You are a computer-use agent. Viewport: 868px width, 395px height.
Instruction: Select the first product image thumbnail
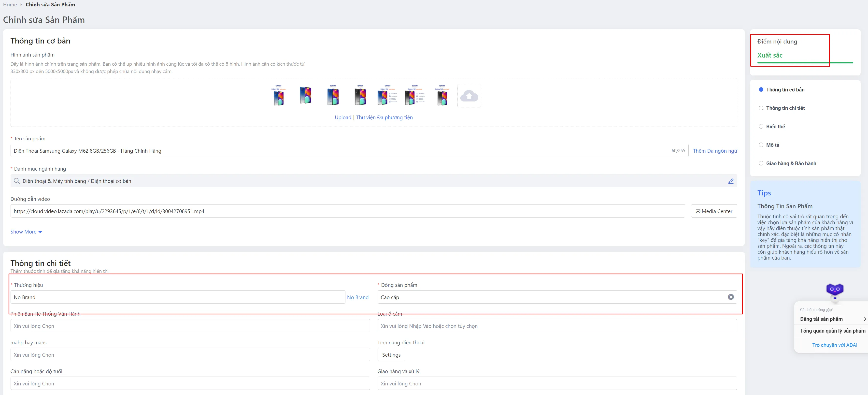coord(278,95)
